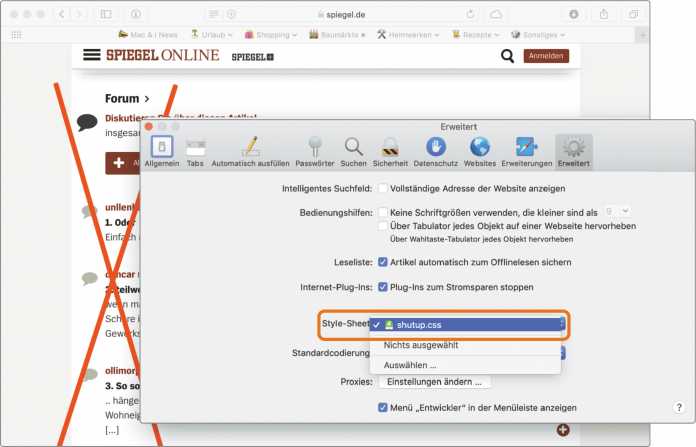Expand the Forum chevron
Viewport: 696px width, 447px height.
(147, 99)
